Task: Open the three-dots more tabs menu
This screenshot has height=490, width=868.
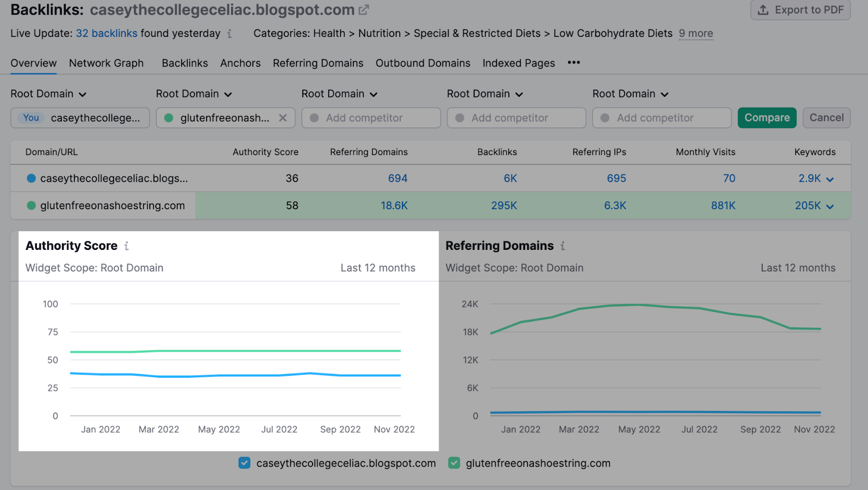Action: click(573, 63)
